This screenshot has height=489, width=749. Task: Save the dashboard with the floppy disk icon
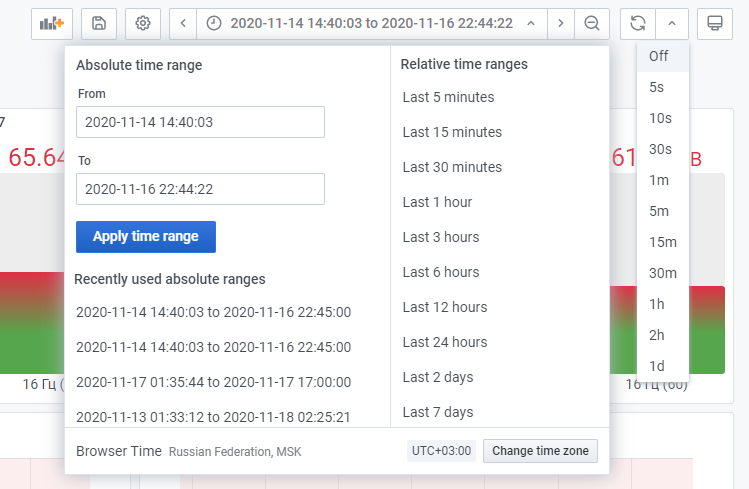coord(98,23)
